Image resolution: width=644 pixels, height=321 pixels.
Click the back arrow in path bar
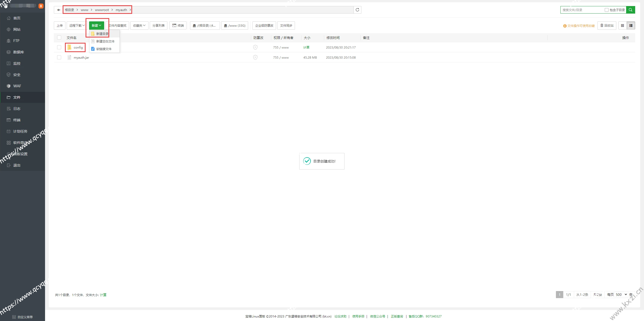click(x=58, y=10)
